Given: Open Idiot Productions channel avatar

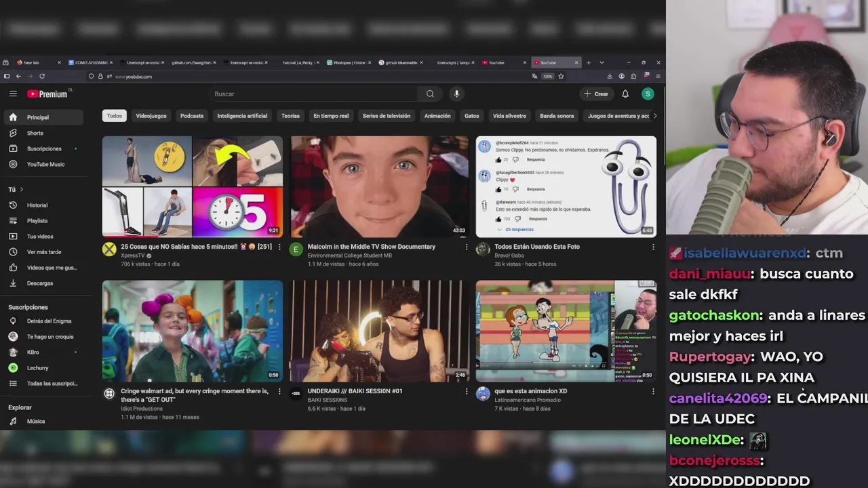Looking at the screenshot, I should pyautogui.click(x=109, y=394).
